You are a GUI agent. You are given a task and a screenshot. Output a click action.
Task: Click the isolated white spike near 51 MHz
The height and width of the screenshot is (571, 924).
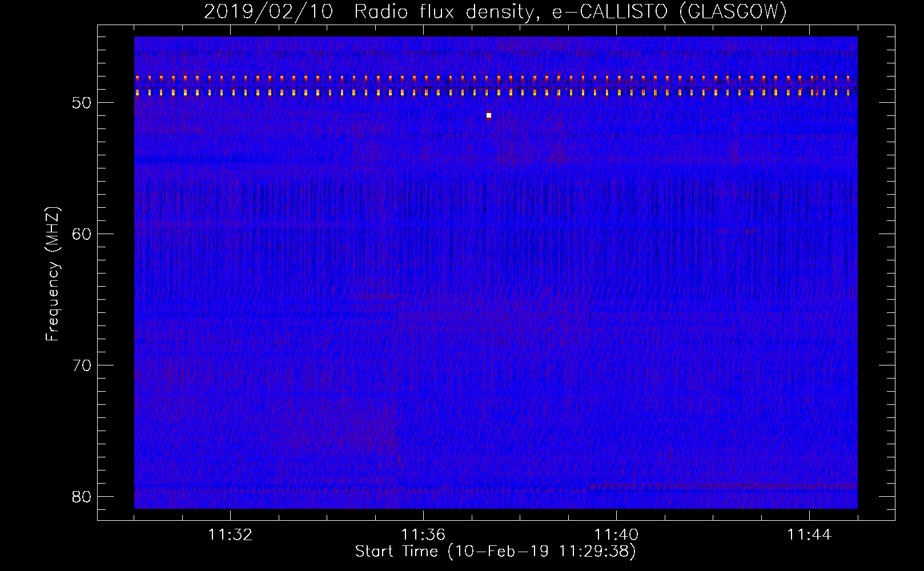[489, 115]
